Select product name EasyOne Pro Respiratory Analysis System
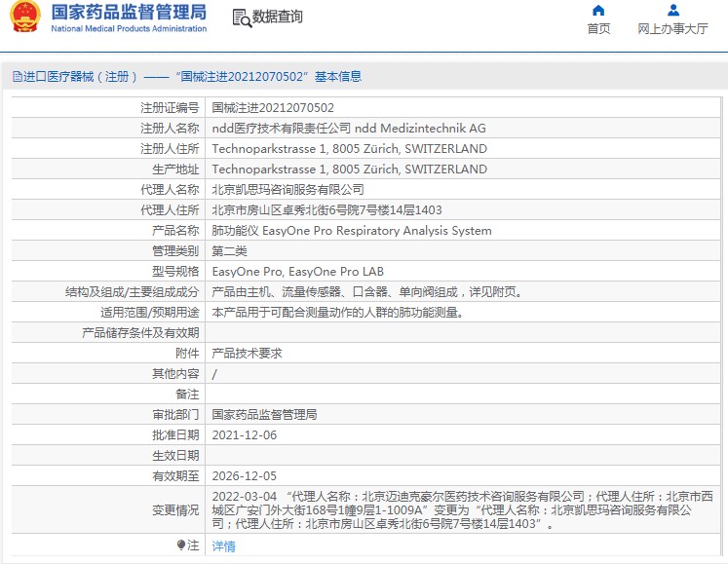The height and width of the screenshot is (564, 728). point(352,230)
